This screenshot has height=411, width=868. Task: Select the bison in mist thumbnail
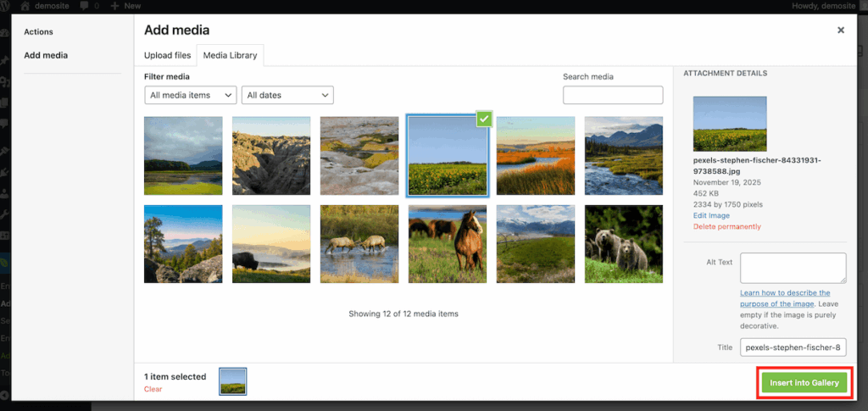pos(271,244)
